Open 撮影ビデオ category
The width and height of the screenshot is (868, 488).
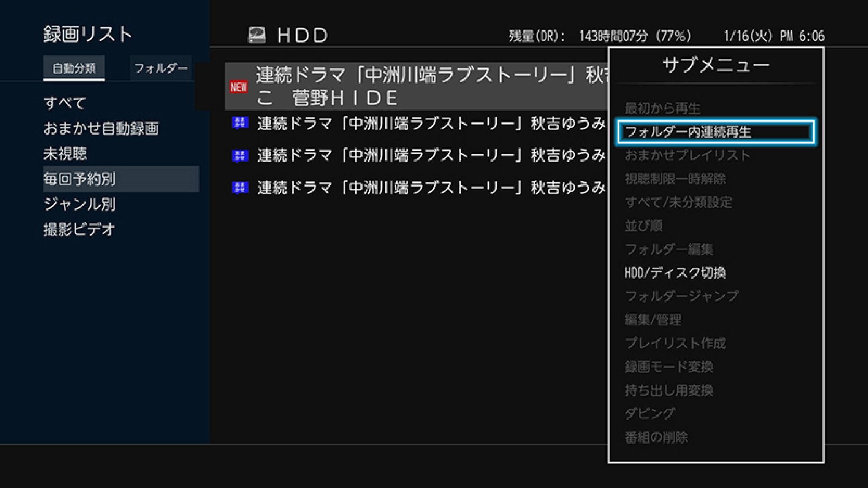79,230
